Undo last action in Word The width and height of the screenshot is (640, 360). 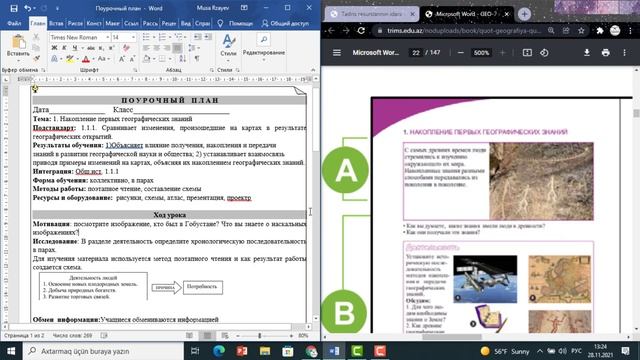coord(27,8)
